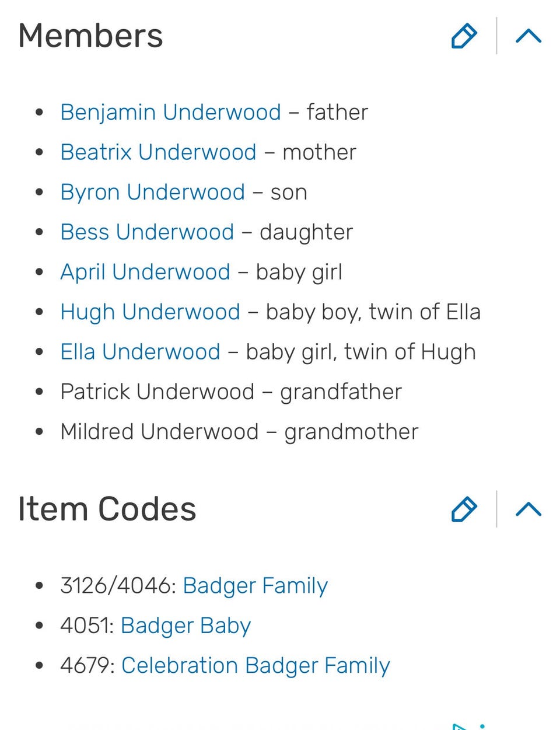Click the 4679 item code number

tap(86, 666)
